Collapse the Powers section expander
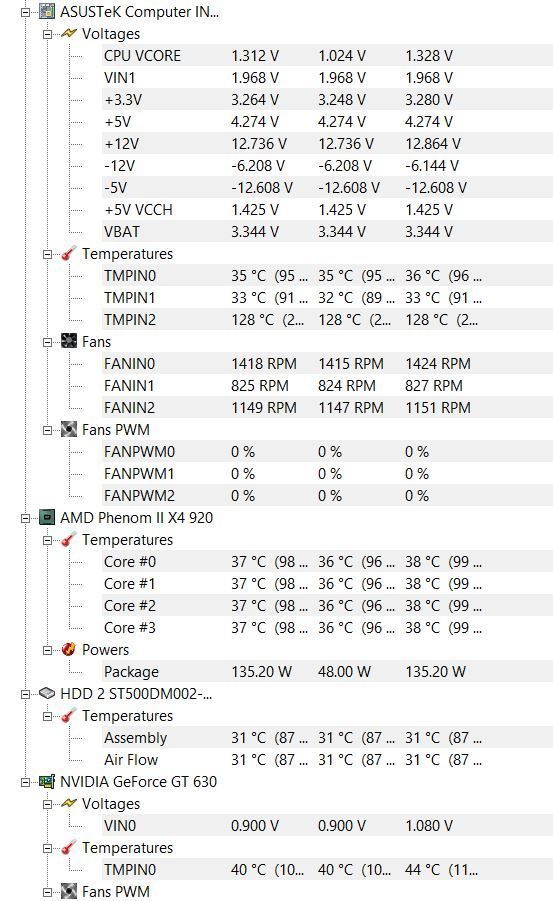Screen dimensions: 553x901 [47, 650]
